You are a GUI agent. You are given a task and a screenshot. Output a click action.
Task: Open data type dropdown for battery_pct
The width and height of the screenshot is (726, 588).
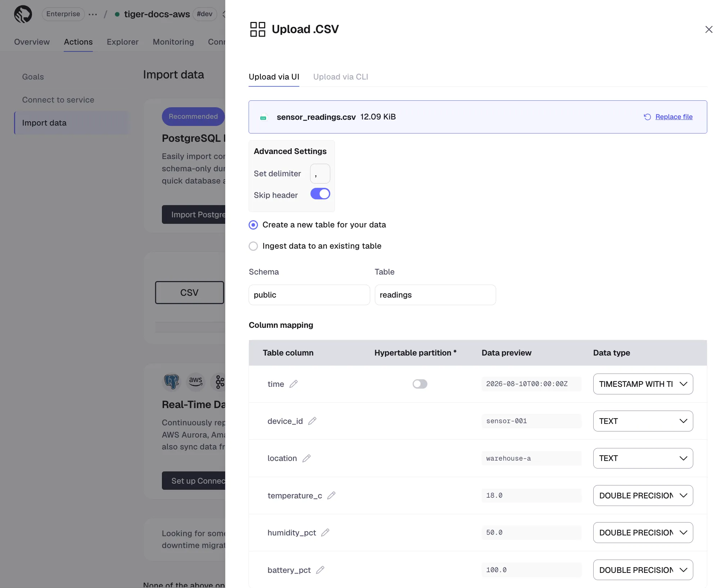point(643,570)
